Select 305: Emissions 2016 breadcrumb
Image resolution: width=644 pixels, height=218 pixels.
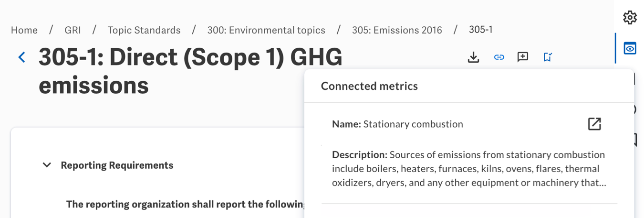[x=397, y=30]
